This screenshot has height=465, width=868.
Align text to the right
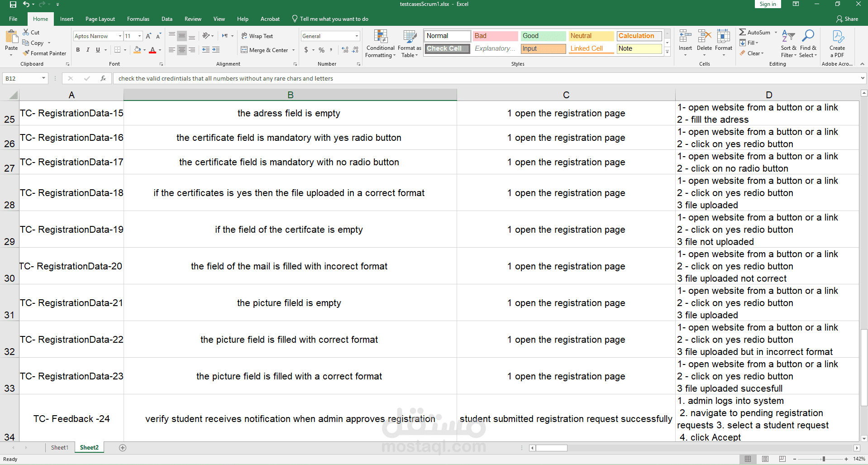tap(192, 50)
